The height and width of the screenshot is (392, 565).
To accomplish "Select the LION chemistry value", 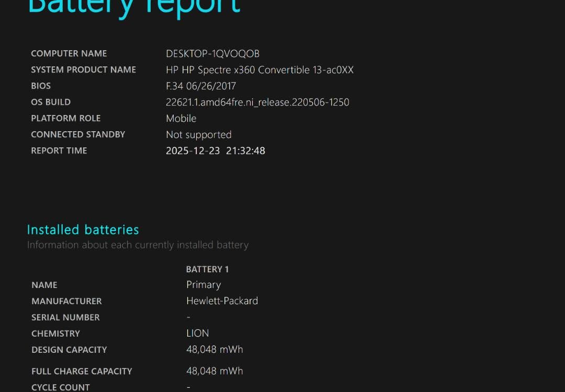I will (x=197, y=333).
